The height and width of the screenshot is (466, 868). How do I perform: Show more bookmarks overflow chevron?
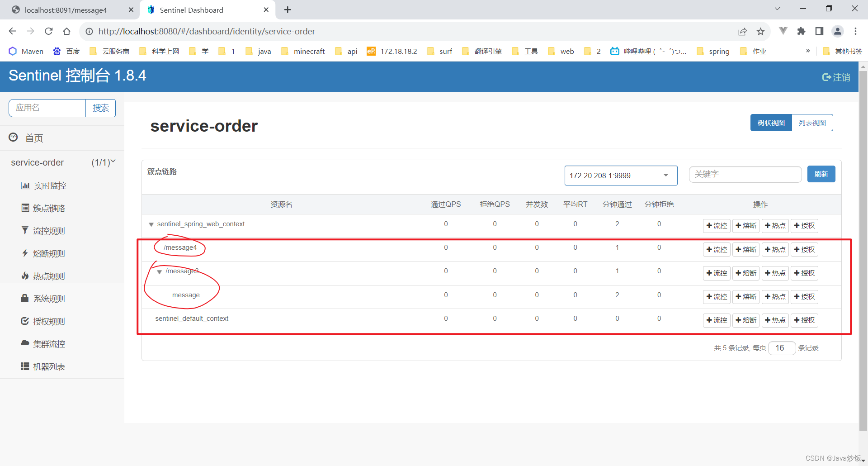point(808,51)
